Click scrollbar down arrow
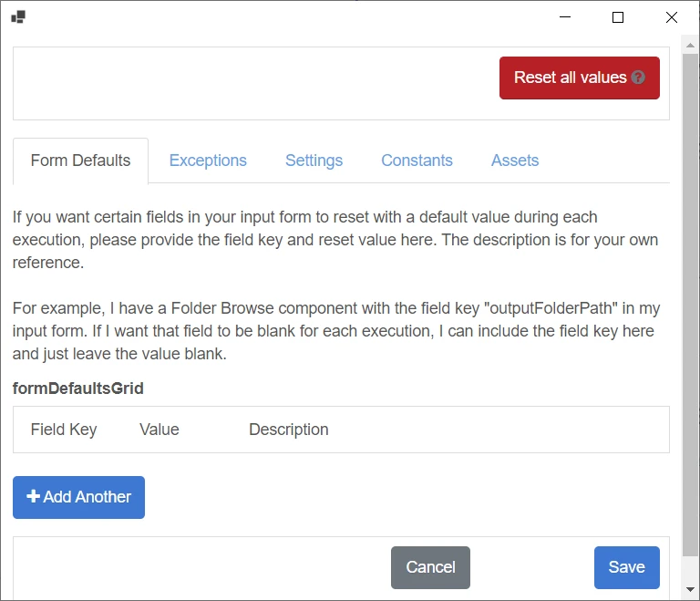 point(690,589)
